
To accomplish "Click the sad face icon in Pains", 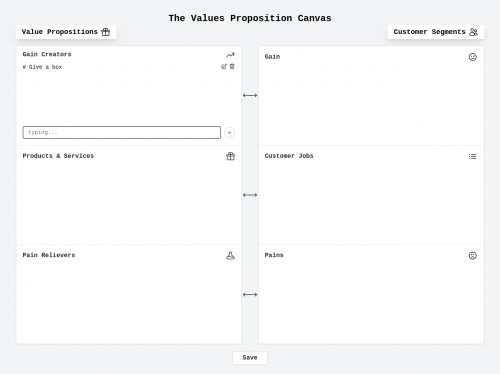I will click(472, 256).
